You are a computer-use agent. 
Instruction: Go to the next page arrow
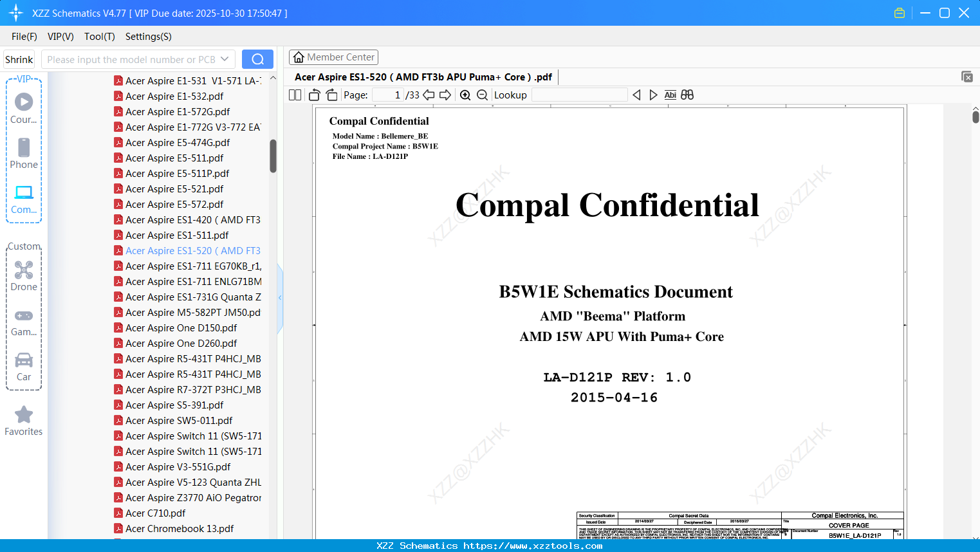(x=445, y=95)
